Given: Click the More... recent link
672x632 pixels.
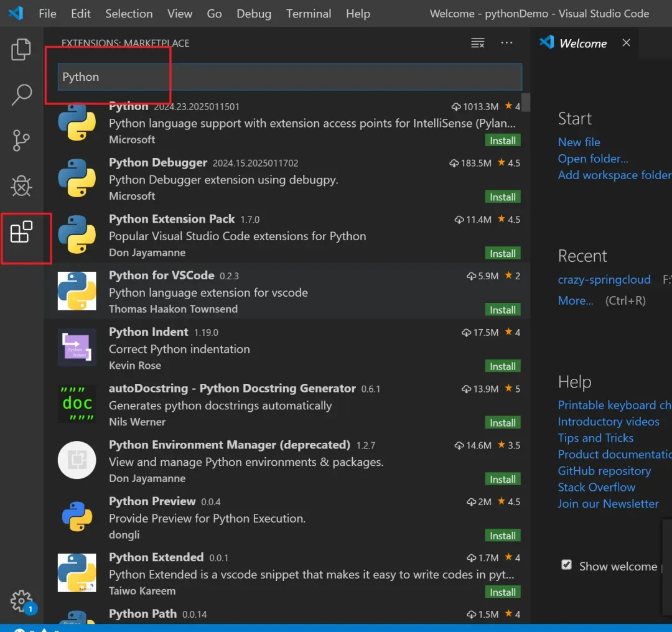Looking at the screenshot, I should (x=576, y=300).
